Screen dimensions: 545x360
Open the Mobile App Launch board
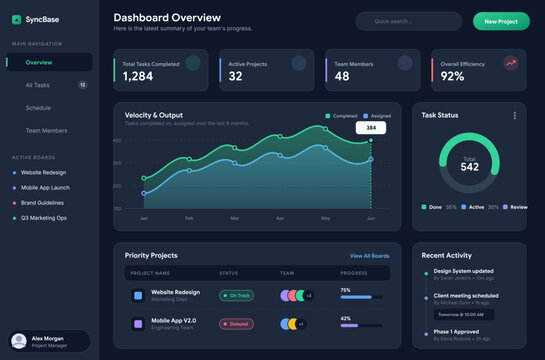pyautogui.click(x=41, y=188)
